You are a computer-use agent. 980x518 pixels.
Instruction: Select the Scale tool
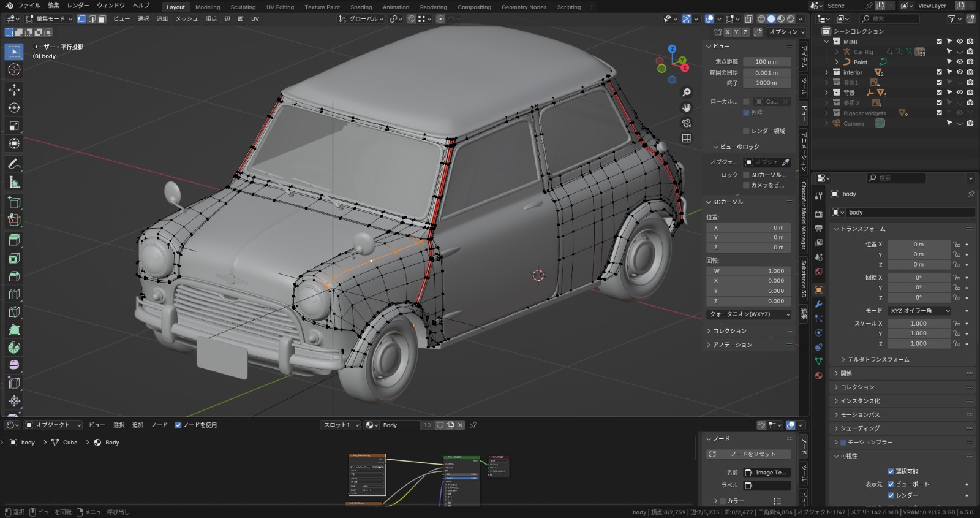click(14, 126)
